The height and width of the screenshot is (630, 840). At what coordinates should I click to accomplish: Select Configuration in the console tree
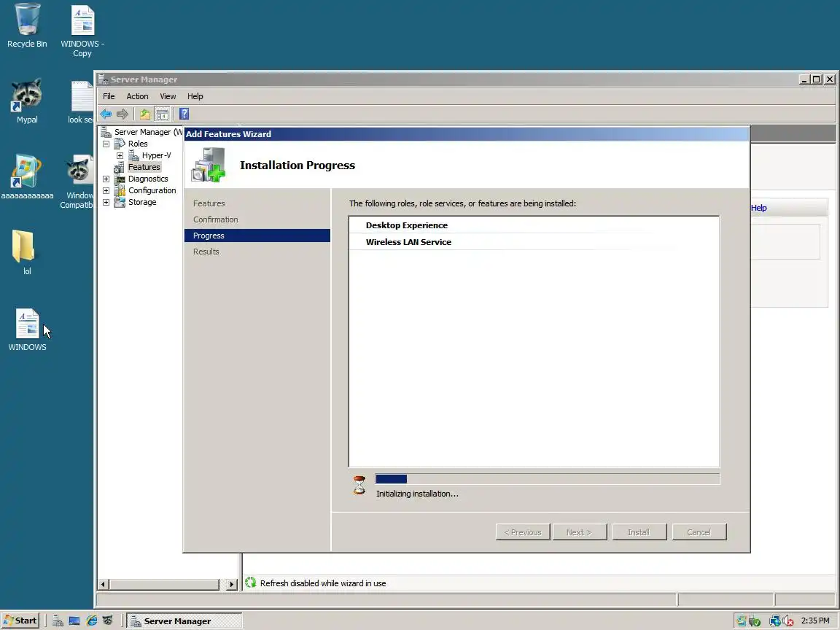(x=152, y=191)
